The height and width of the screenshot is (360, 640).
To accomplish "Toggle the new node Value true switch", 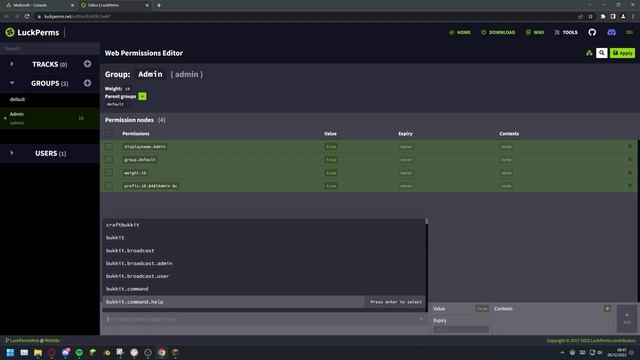I will (482, 309).
